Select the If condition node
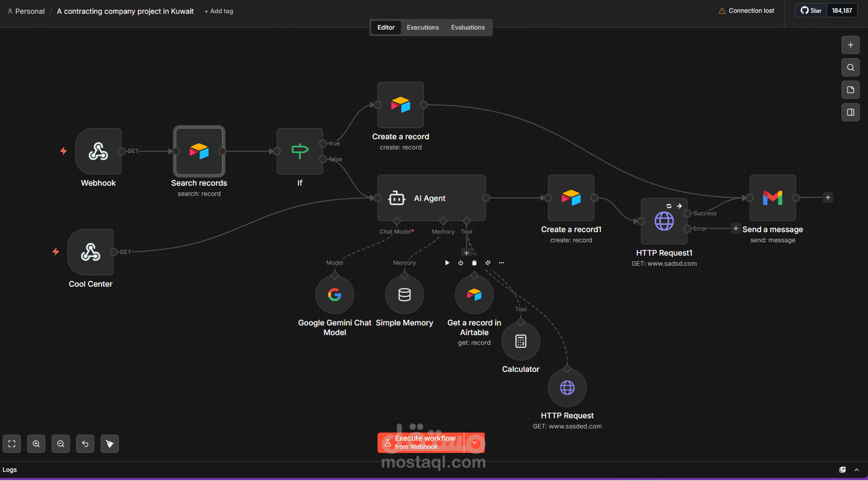This screenshot has width=868, height=481. [x=300, y=151]
